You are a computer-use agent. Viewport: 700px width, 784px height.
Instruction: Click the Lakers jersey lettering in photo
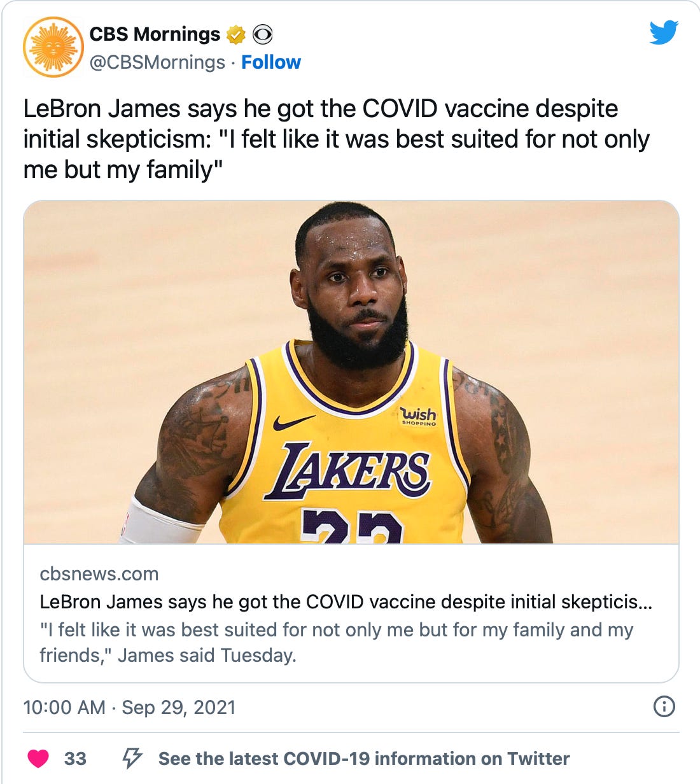click(x=348, y=472)
